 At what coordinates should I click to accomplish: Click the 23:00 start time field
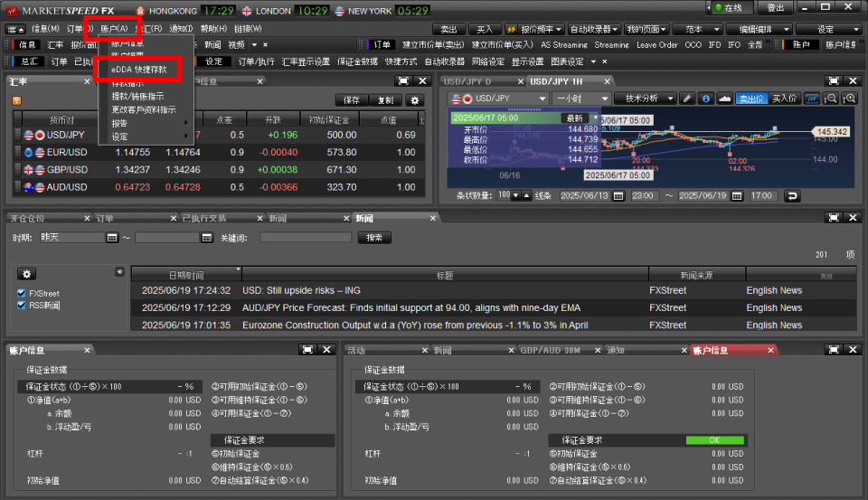[x=644, y=196]
